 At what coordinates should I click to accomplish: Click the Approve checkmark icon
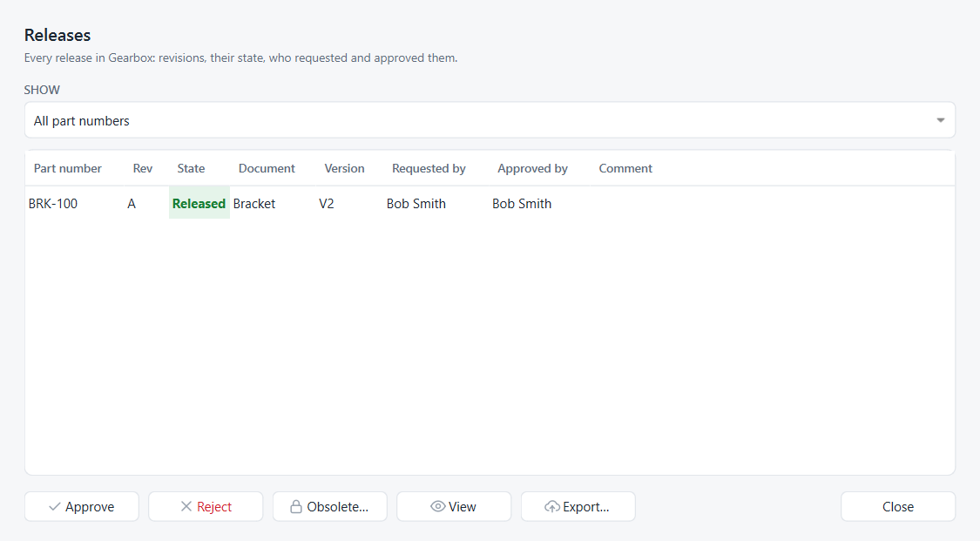point(54,507)
